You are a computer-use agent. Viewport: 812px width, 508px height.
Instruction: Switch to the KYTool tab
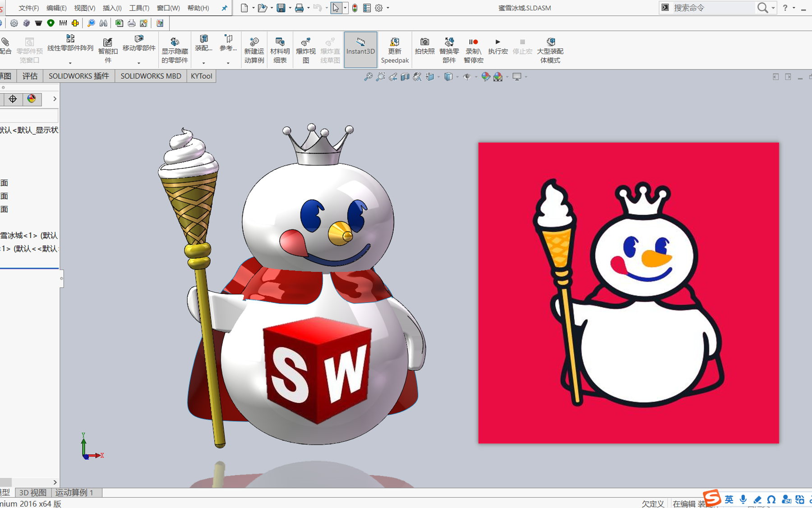[201, 76]
